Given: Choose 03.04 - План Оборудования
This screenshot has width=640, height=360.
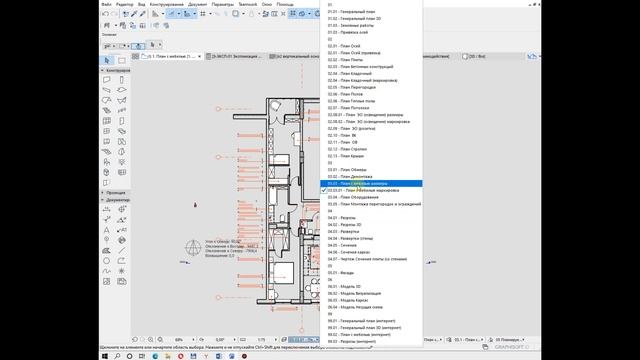Looking at the screenshot, I should (371, 197).
